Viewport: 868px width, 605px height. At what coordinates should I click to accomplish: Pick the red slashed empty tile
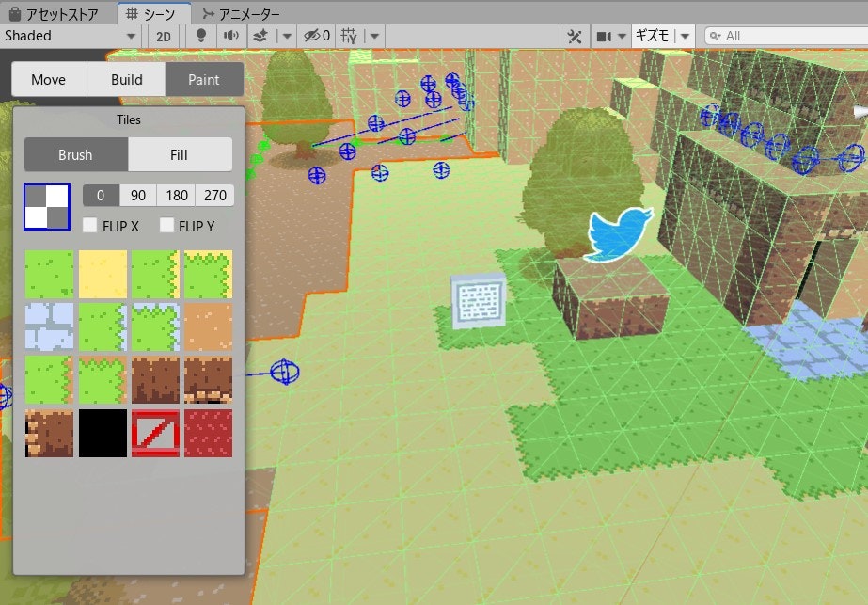point(155,433)
